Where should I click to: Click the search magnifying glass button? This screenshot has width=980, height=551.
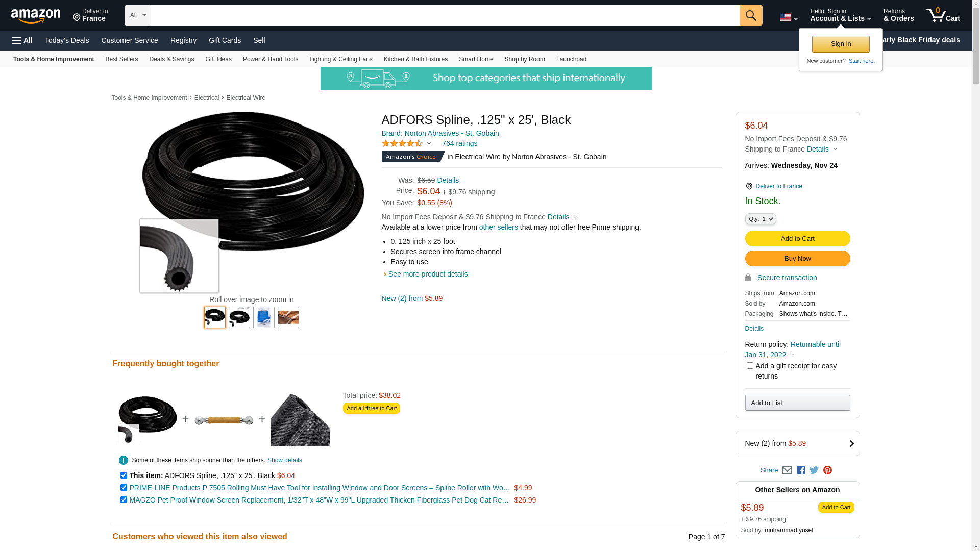[750, 15]
